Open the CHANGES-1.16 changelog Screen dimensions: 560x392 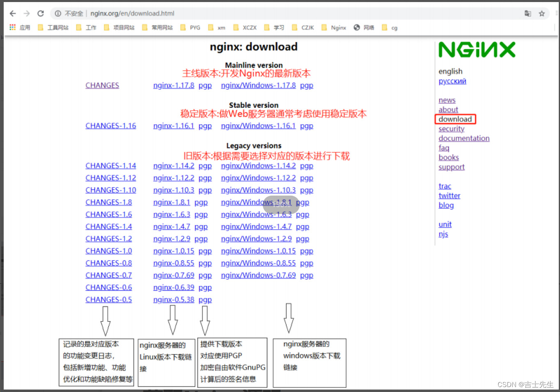tap(111, 126)
